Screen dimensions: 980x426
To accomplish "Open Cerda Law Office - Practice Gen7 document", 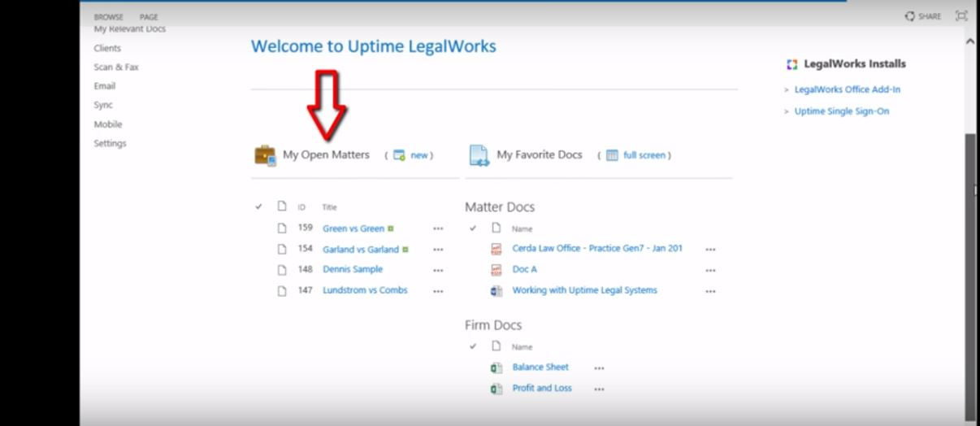I will coord(597,248).
